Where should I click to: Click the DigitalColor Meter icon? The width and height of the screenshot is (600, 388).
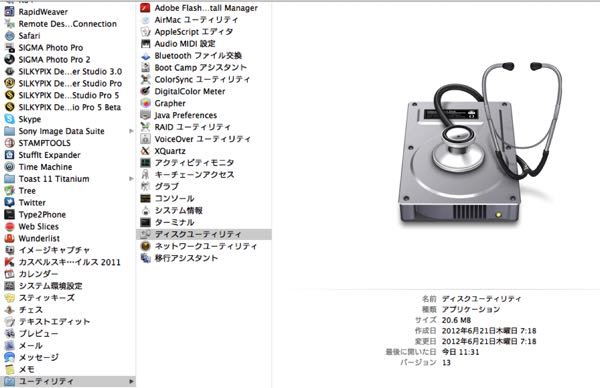pyautogui.click(x=145, y=91)
